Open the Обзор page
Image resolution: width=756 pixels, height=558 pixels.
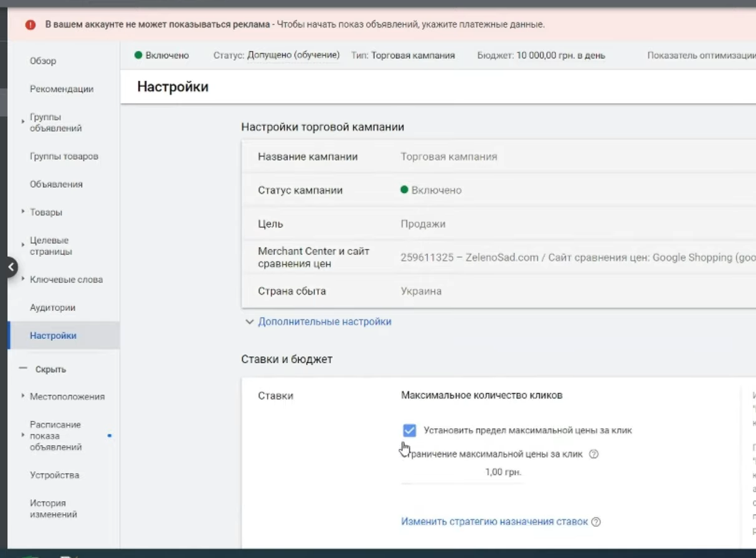pyautogui.click(x=43, y=61)
